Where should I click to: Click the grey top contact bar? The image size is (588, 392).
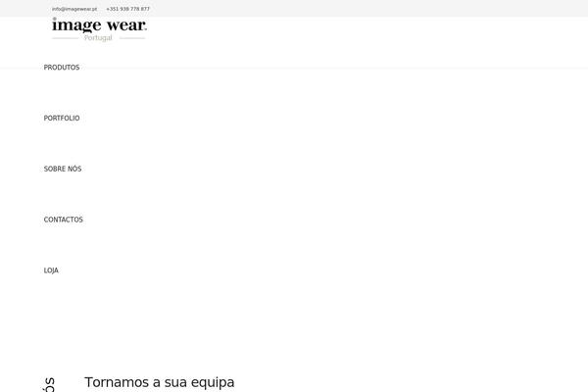tap(294, 8)
